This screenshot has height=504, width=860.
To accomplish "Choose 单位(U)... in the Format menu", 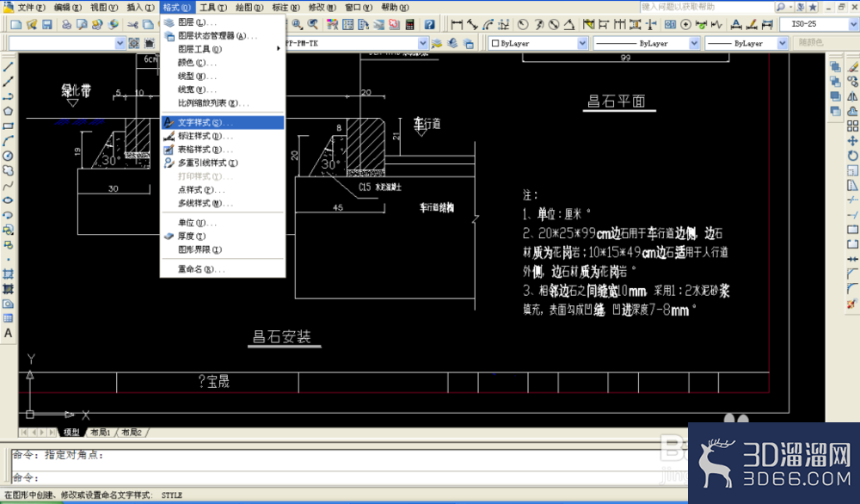I will pyautogui.click(x=224, y=223).
